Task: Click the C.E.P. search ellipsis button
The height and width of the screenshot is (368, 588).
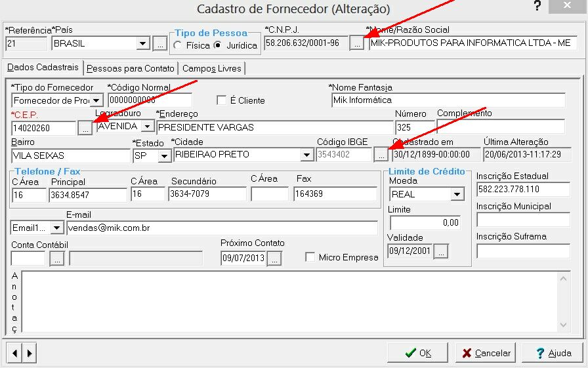Action: [x=85, y=128]
